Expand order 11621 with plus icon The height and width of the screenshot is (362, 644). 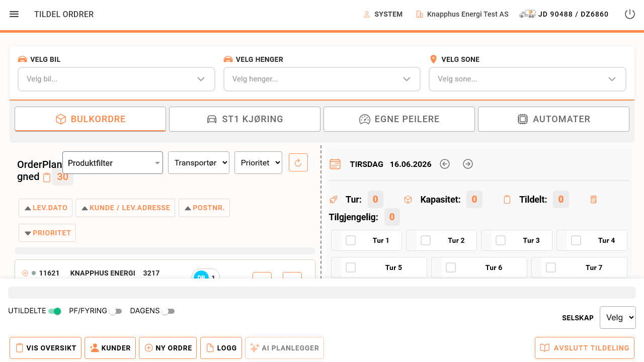25,273
